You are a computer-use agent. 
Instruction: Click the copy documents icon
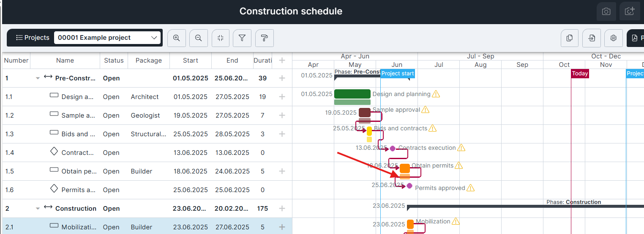pyautogui.click(x=570, y=38)
